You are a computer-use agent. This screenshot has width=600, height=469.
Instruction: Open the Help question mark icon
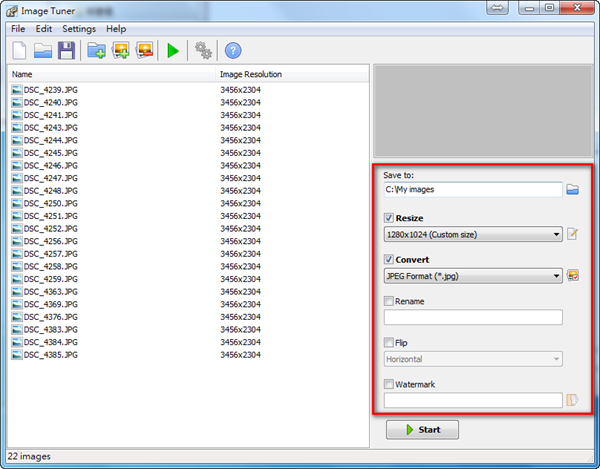click(233, 50)
